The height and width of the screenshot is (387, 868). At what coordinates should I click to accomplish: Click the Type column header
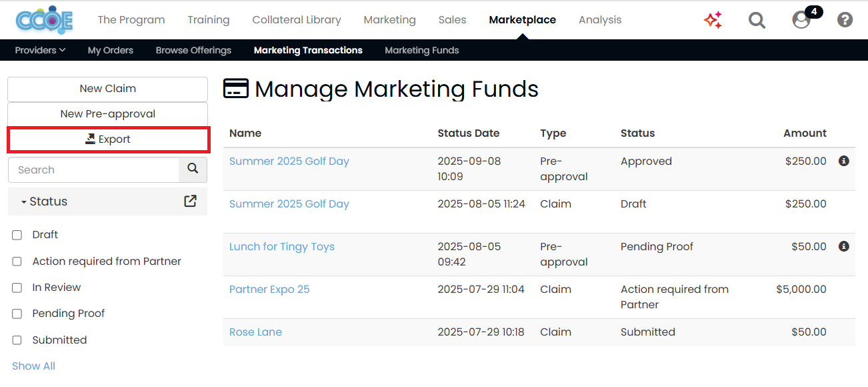coord(553,133)
